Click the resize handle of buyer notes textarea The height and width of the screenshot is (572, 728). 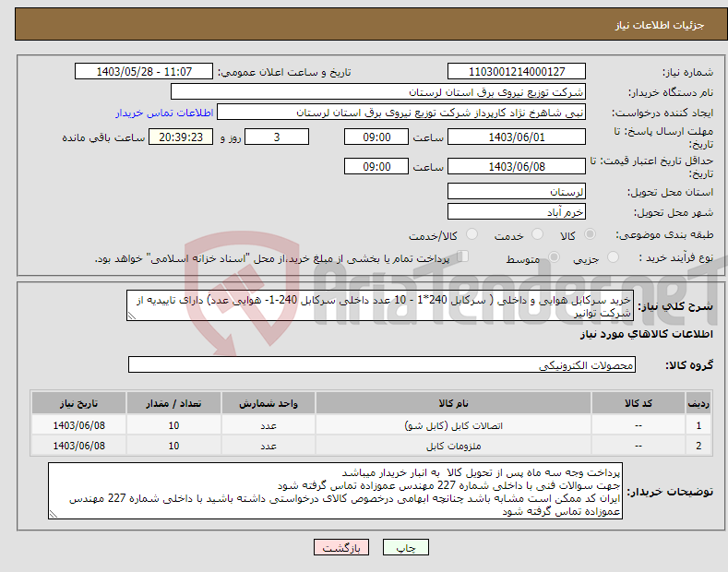click(53, 515)
